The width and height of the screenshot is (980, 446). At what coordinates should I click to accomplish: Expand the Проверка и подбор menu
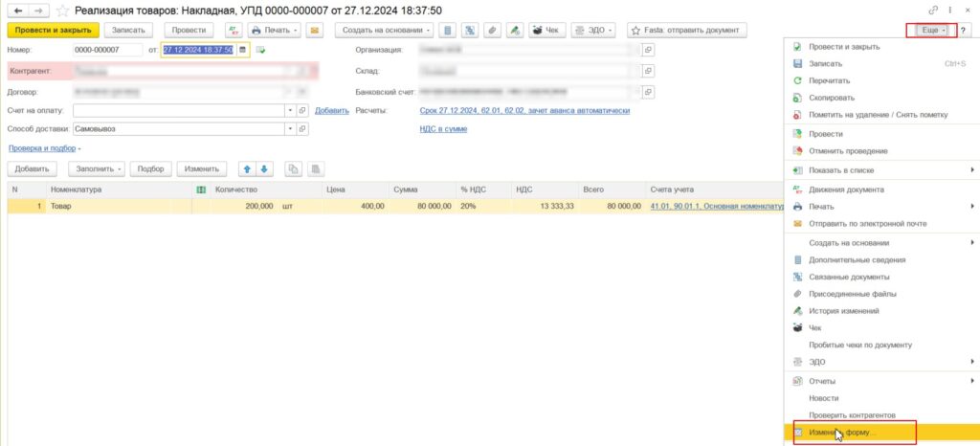pyautogui.click(x=44, y=148)
